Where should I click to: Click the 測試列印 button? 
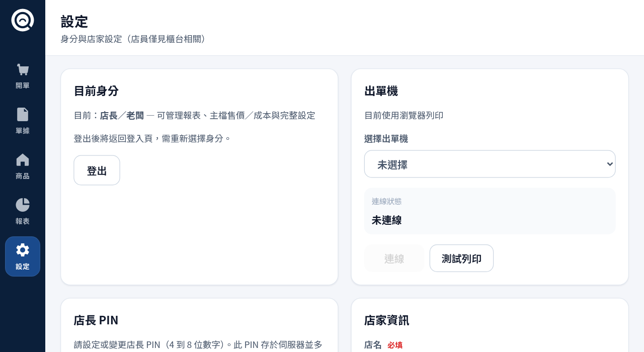[461, 258]
